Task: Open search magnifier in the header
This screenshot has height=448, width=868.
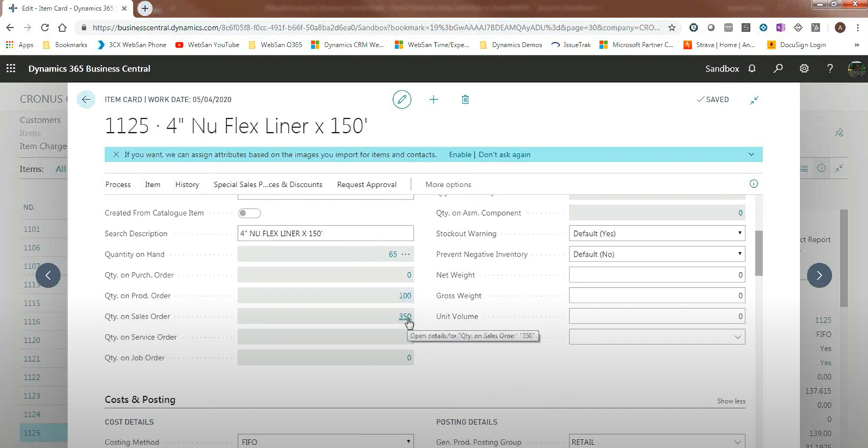Action: (778, 68)
